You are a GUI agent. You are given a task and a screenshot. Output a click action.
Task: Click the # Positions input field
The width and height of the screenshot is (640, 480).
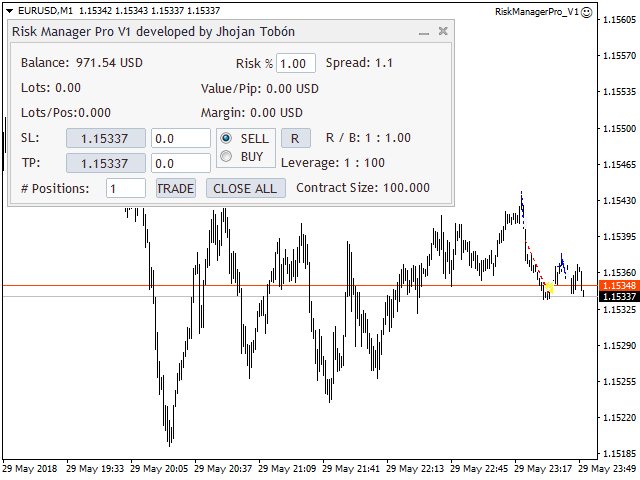tap(126, 188)
